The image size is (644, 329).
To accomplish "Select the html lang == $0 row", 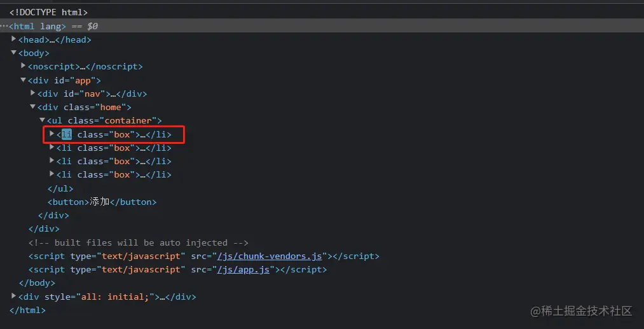I will click(322, 26).
